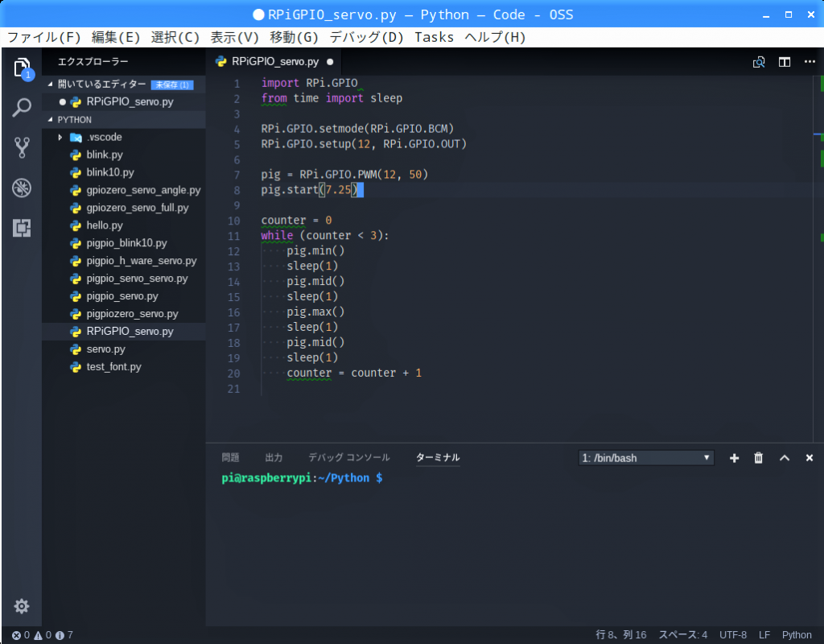Select the terminal shell dropdown 1: /bin/bash

pyautogui.click(x=646, y=458)
